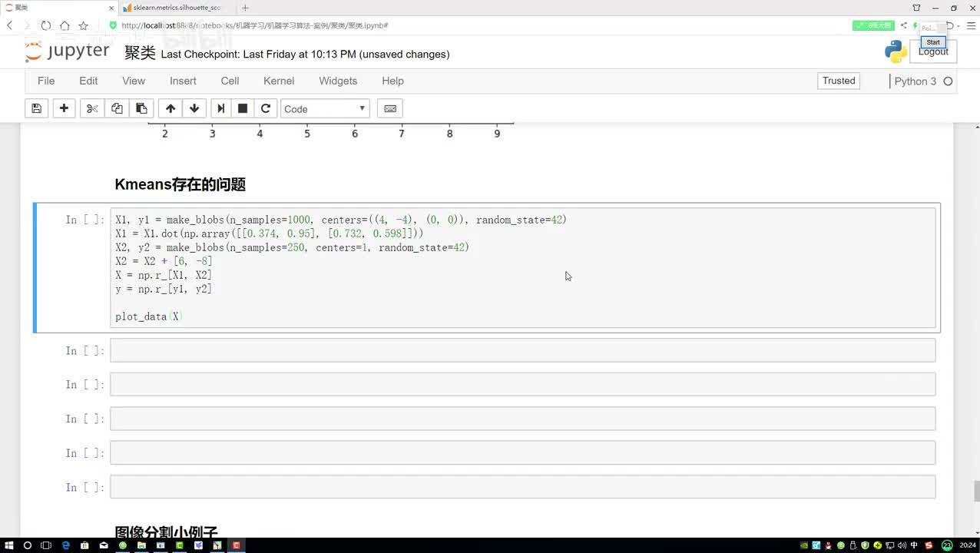Run the current cell button
Viewport: 980px width, 553px height.
coord(220,108)
